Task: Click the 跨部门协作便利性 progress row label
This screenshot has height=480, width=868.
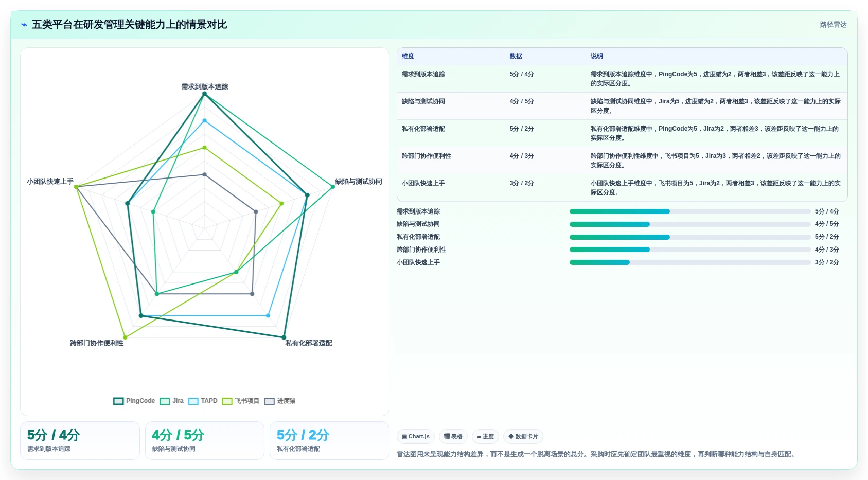Action: coord(421,250)
